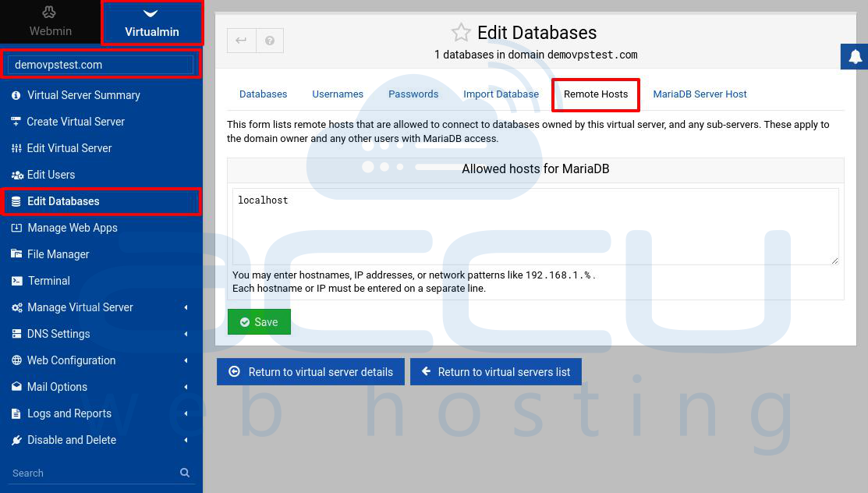This screenshot has width=868, height=493.
Task: Open the notifications bell
Action: [x=855, y=56]
